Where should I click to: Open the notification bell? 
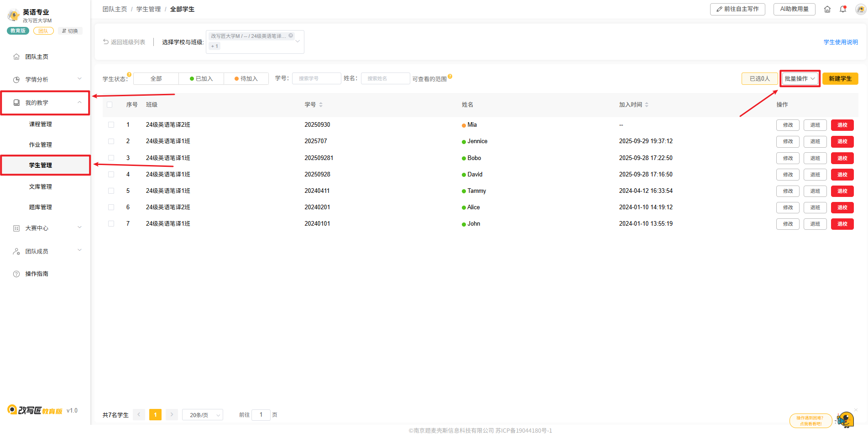[x=843, y=9]
